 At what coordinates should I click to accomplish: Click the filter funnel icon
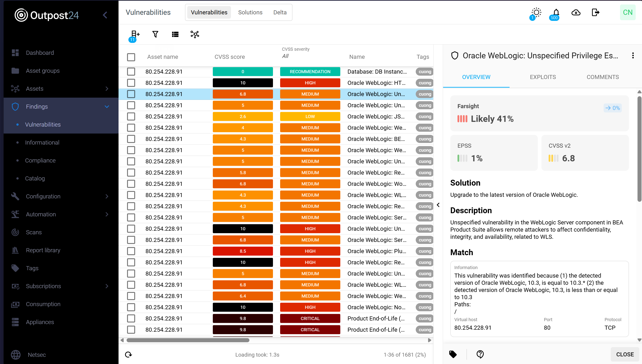point(155,34)
